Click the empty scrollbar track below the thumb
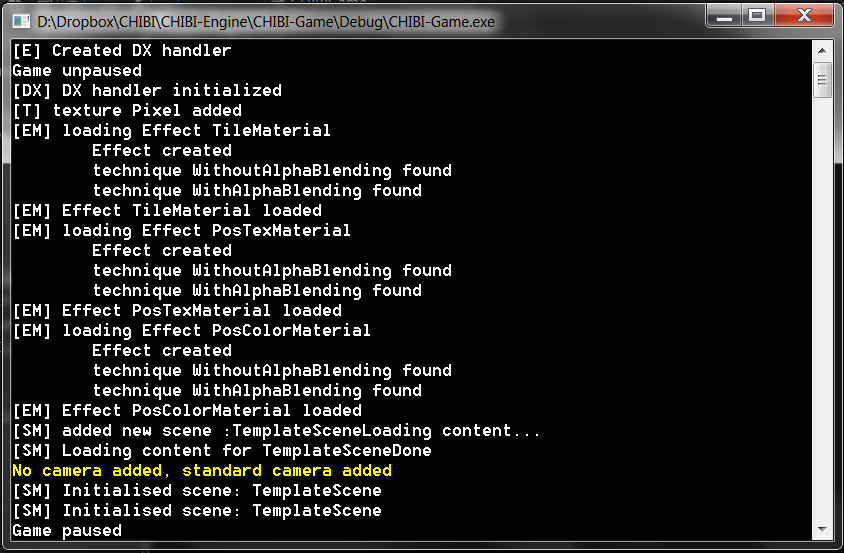This screenshot has height=553, width=844. click(822, 307)
